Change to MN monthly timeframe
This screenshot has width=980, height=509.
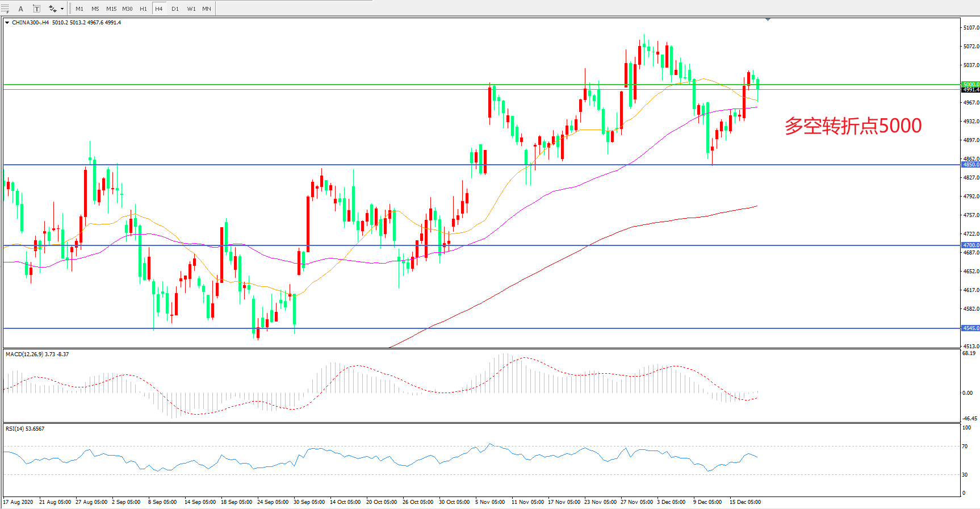[x=207, y=9]
